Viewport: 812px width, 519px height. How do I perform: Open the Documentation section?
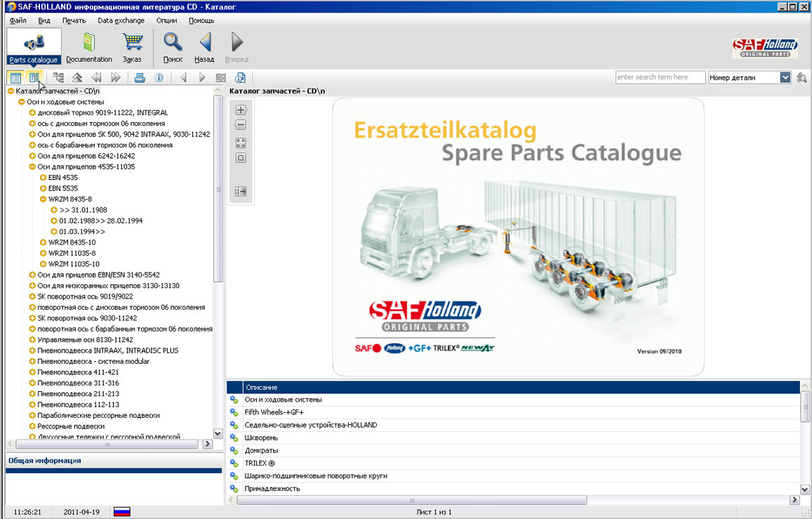pos(88,44)
